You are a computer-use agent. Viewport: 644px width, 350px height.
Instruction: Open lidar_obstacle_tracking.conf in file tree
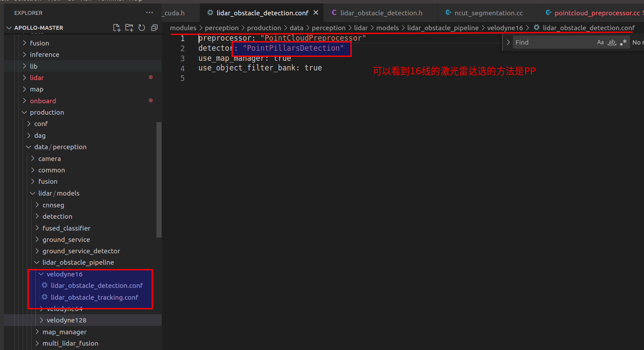coord(83,297)
